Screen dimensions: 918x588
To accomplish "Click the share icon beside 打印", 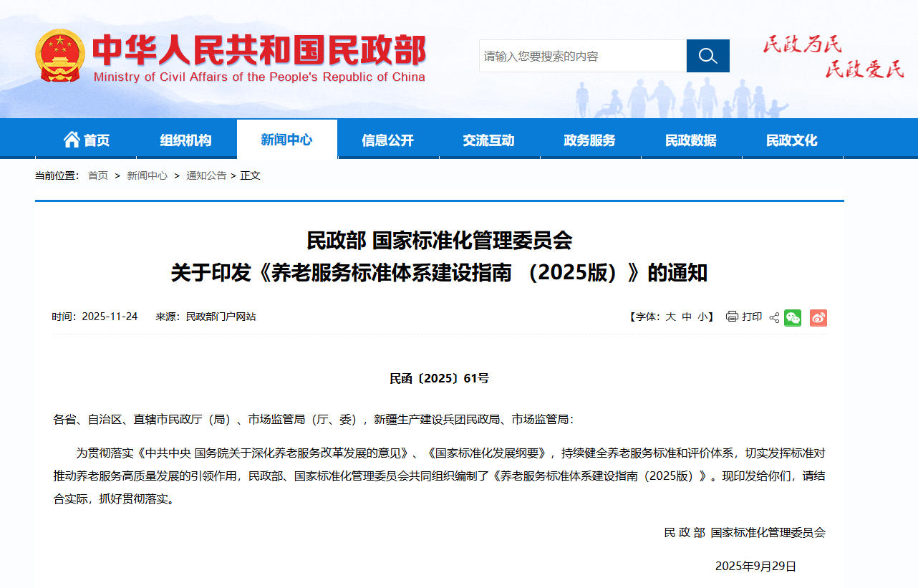I will click(x=774, y=317).
